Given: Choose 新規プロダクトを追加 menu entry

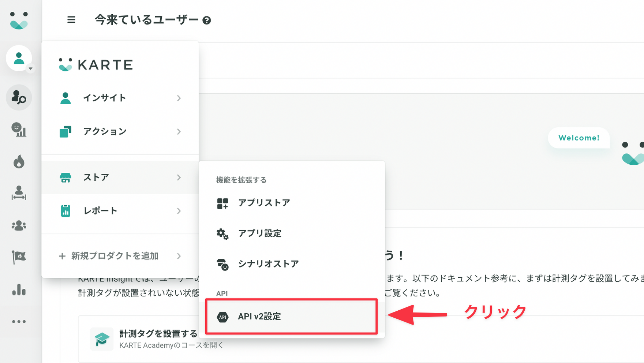Looking at the screenshot, I should click(x=120, y=256).
